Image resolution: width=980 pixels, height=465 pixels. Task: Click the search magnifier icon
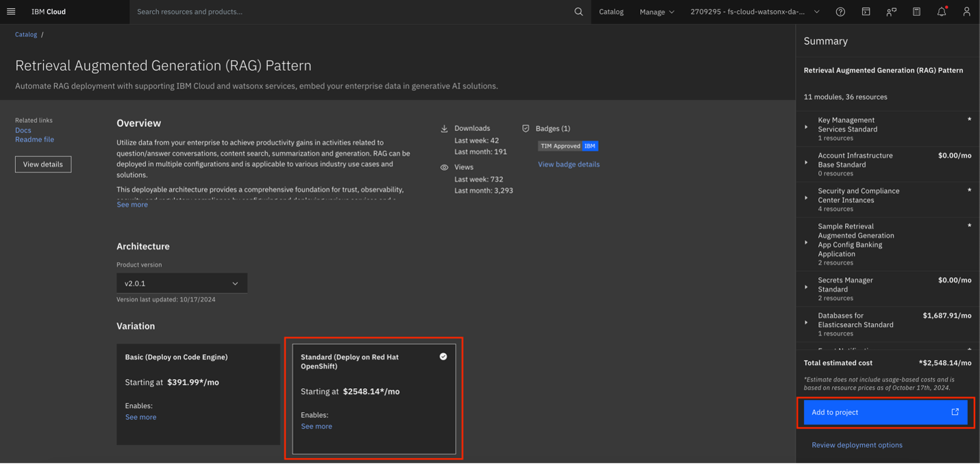[578, 12]
